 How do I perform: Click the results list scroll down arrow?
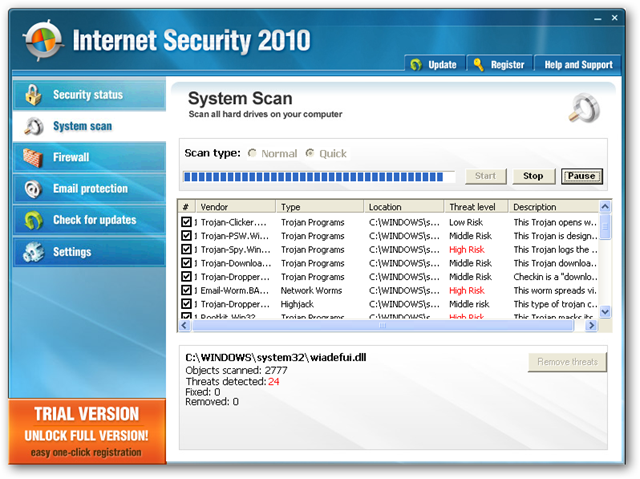[x=605, y=312]
